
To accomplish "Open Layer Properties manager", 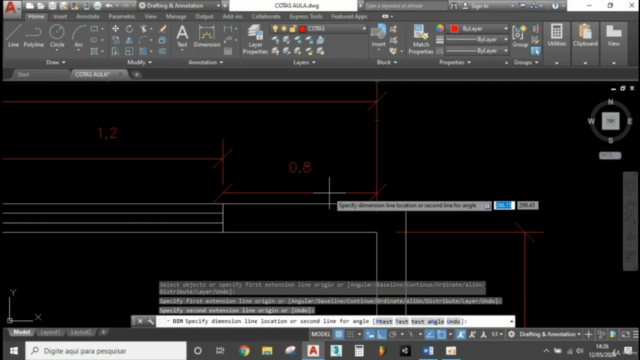I will [x=255, y=39].
